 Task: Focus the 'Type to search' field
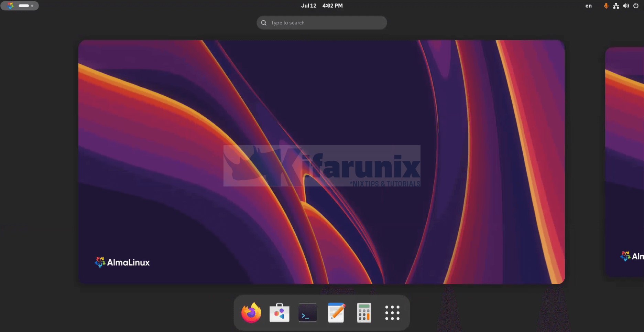pos(327,23)
